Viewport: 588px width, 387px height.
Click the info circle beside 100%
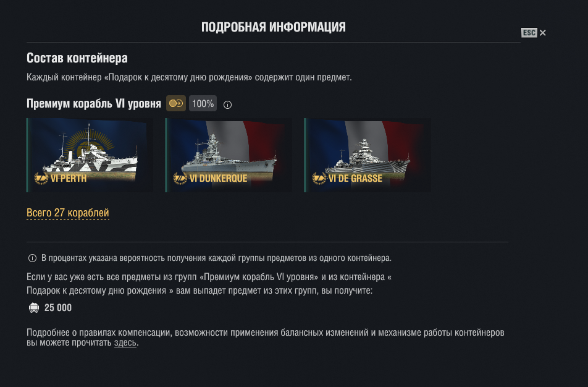point(227,104)
